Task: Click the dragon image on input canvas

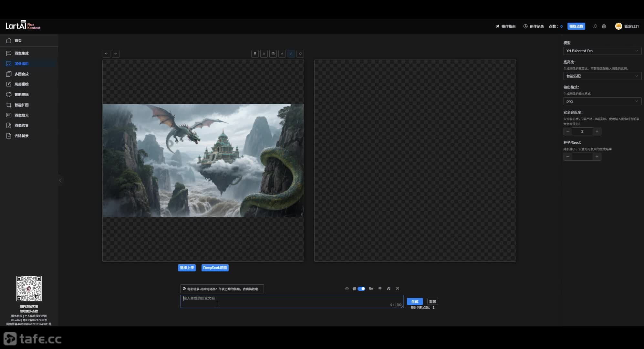Action: 203,160
